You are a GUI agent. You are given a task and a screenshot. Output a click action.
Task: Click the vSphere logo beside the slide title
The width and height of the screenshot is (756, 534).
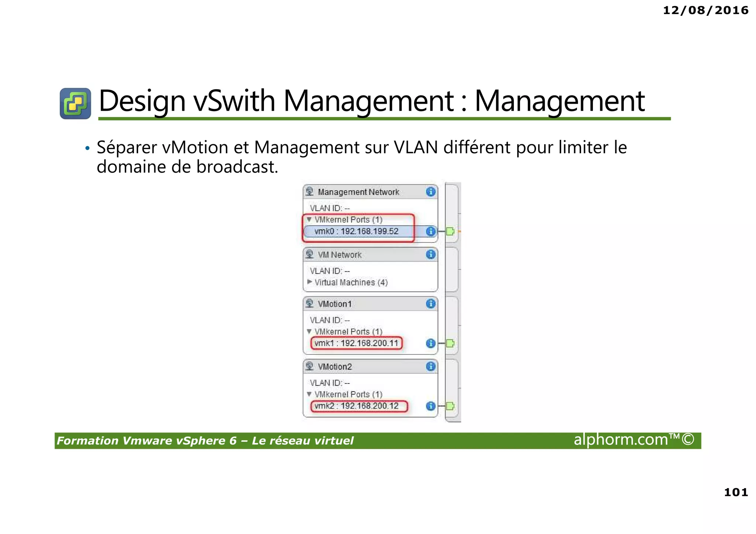75,103
